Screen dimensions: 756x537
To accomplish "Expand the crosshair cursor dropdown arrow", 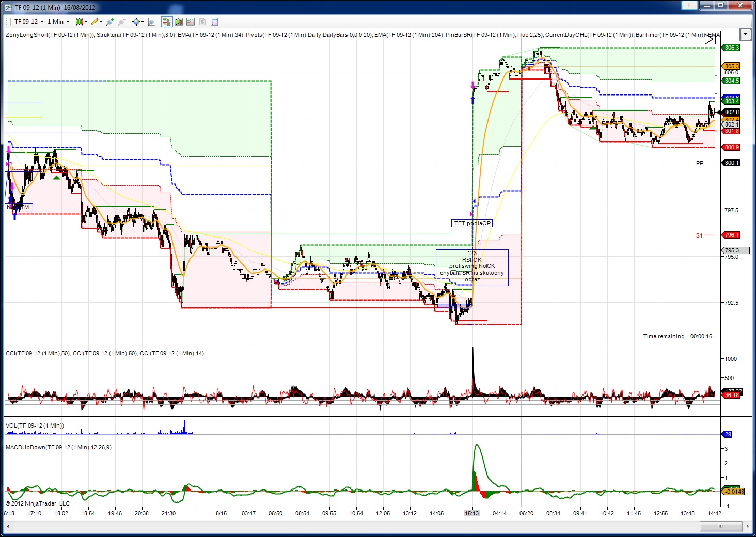I will click(143, 22).
